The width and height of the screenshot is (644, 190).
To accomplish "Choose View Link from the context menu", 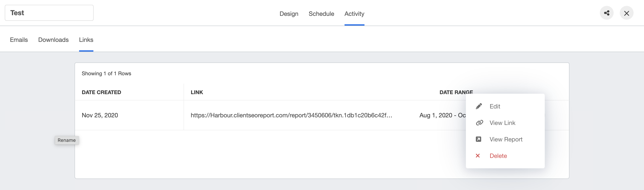I will (502, 123).
